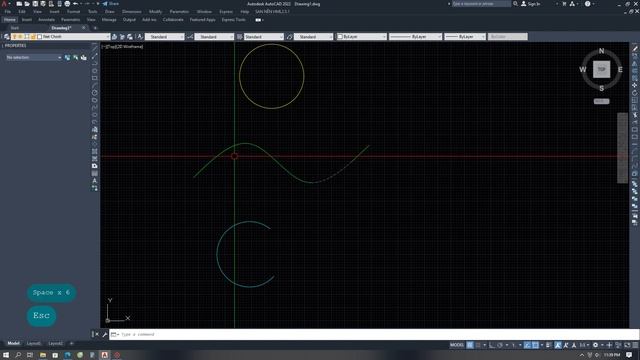The image size is (640, 360).
Task: Click the Open file icon
Action: (x=27, y=4)
